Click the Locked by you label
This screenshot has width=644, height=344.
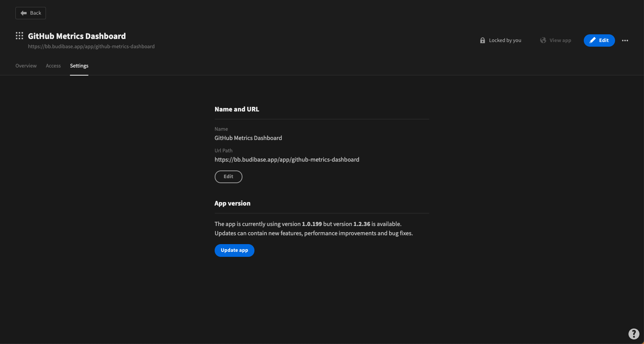[505, 40]
